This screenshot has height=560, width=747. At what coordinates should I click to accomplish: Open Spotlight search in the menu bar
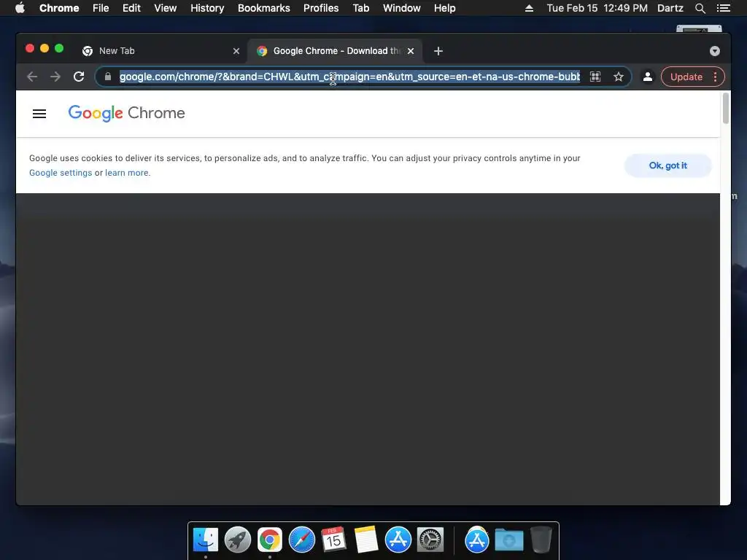click(x=700, y=8)
